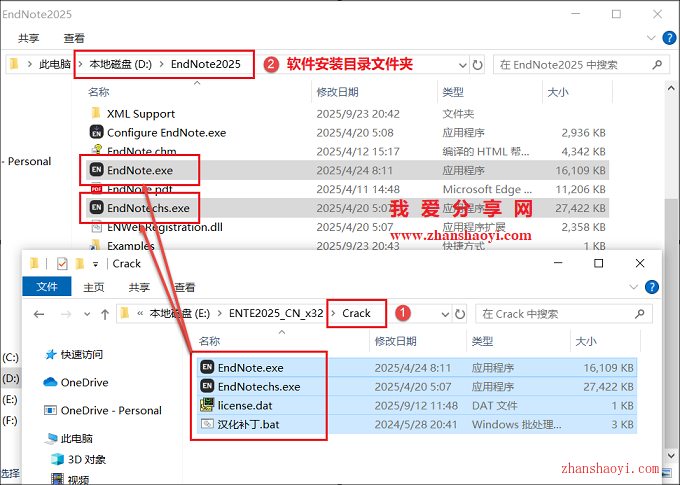Viewport: 680px width, 485px height.
Task: Click help icon in EndNote2025 window
Action: [669, 38]
